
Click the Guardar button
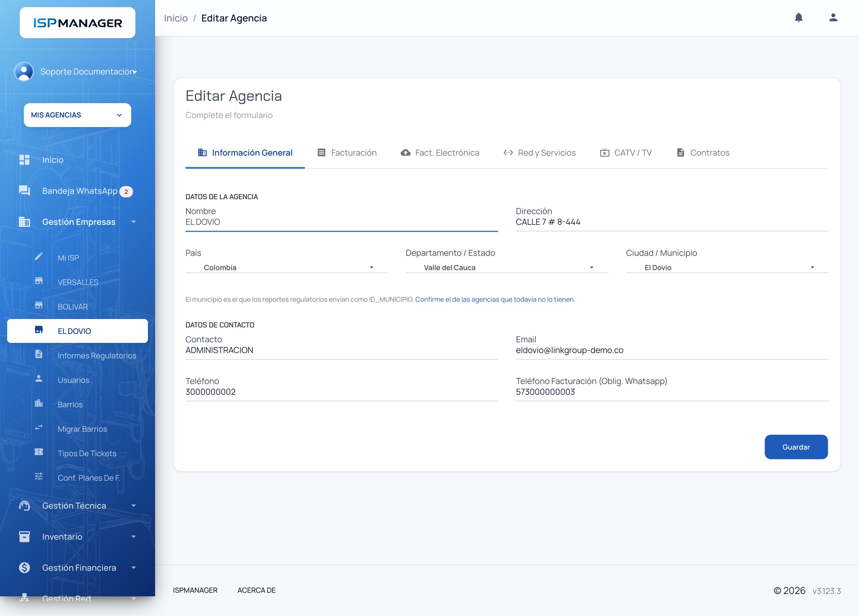[x=796, y=447]
